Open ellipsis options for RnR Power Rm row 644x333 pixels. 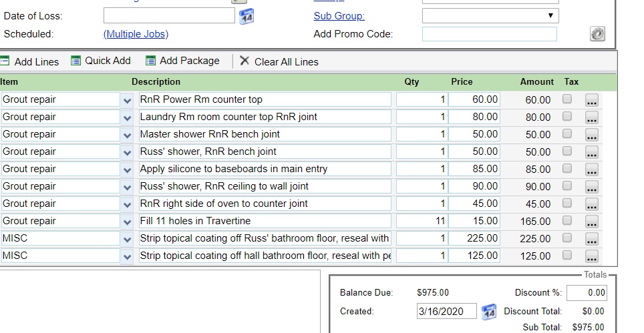click(592, 100)
